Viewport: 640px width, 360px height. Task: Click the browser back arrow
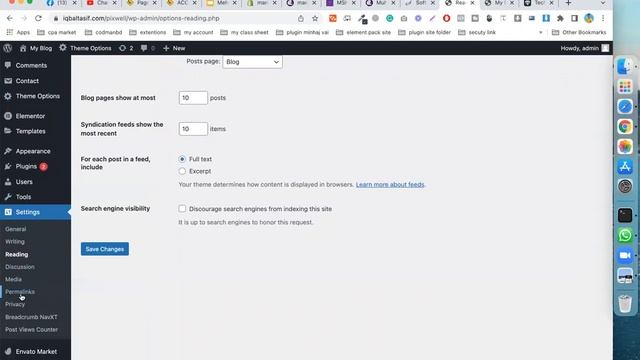(10, 18)
